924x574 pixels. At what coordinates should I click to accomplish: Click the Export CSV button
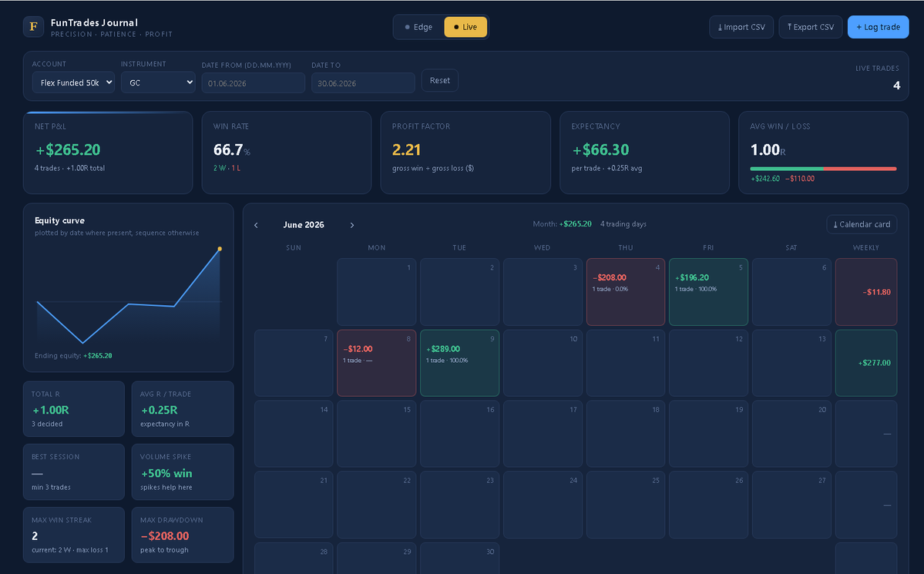click(x=811, y=27)
